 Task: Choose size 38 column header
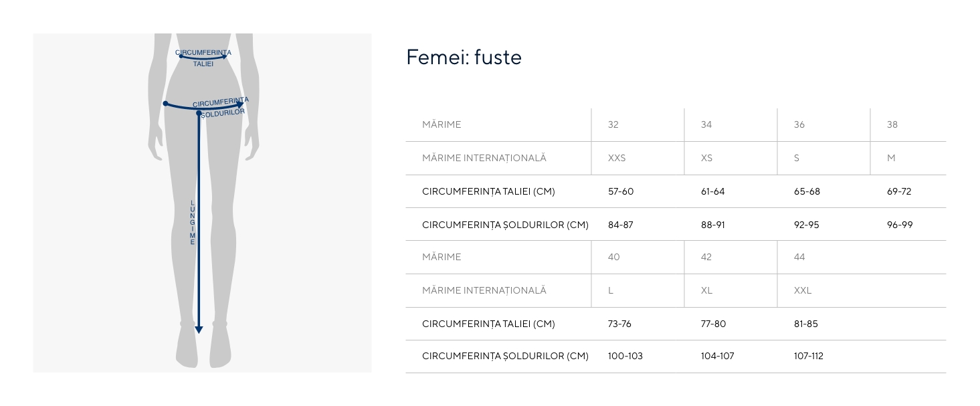coord(892,125)
